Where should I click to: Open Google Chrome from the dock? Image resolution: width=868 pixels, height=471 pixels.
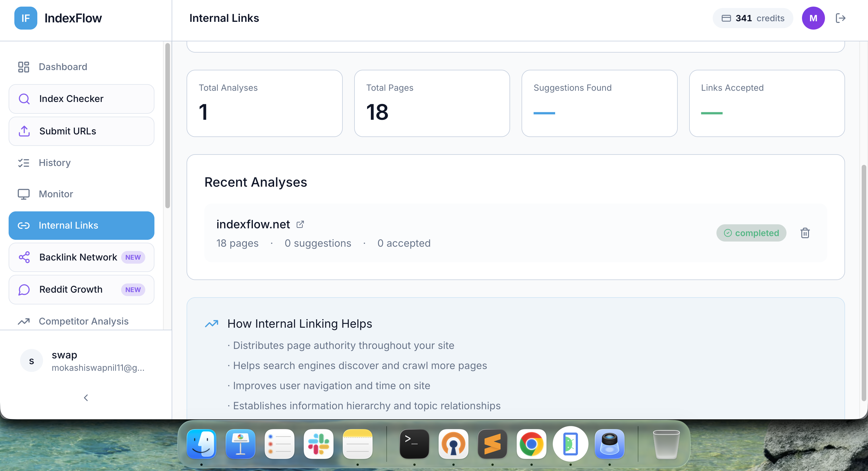(531, 444)
